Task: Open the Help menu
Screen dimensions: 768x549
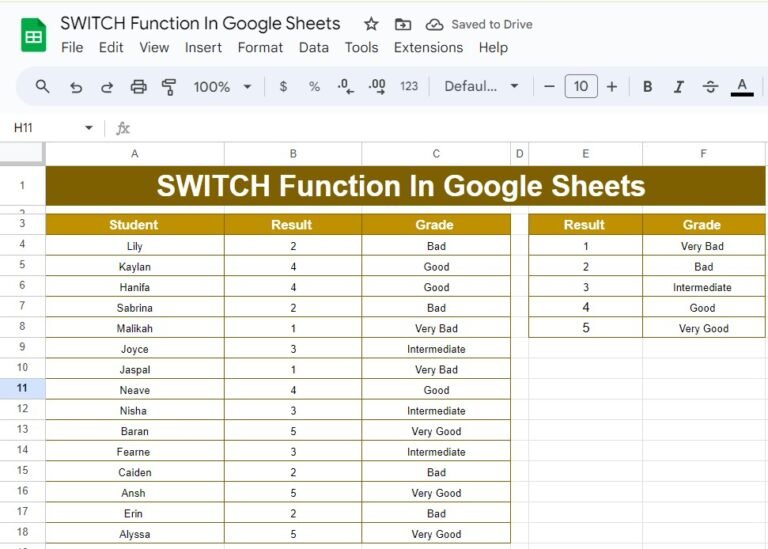Action: click(493, 48)
